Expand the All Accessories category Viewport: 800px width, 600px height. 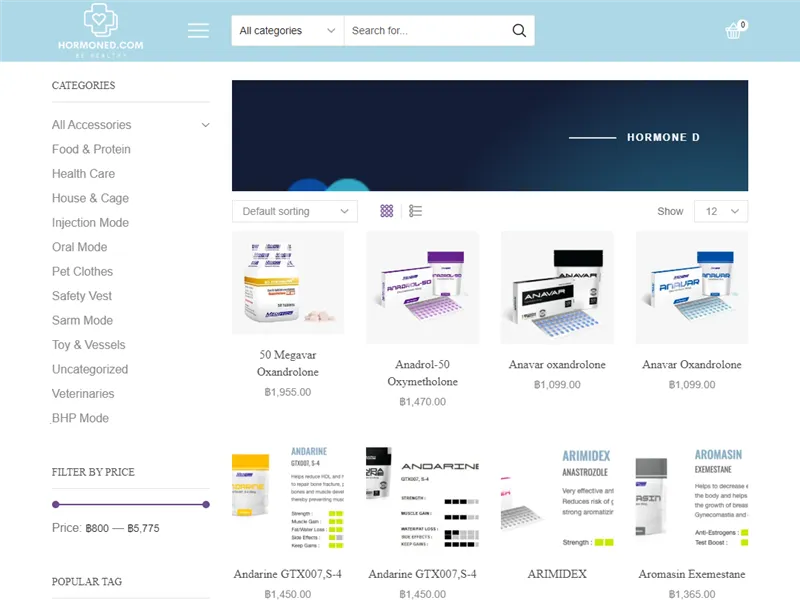pos(205,125)
